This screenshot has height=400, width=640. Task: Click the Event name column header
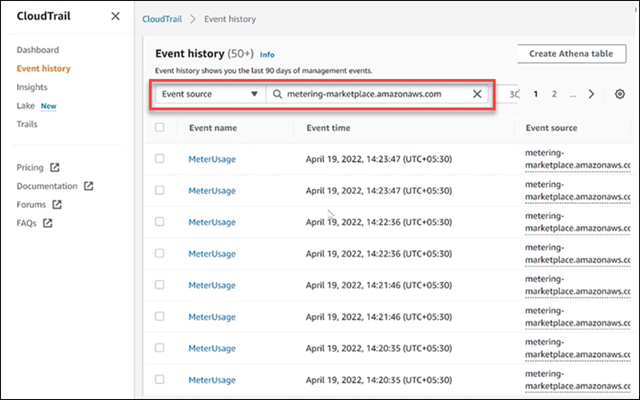[x=213, y=128]
